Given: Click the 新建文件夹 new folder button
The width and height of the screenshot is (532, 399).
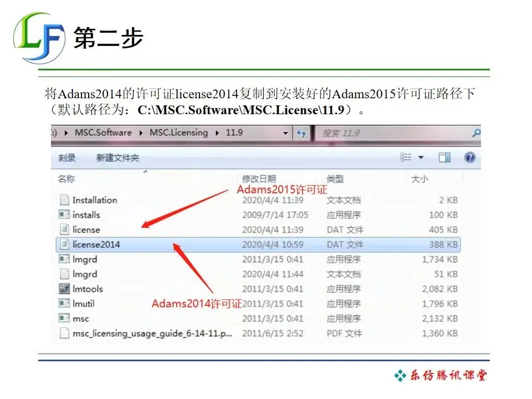Looking at the screenshot, I should click(117, 158).
